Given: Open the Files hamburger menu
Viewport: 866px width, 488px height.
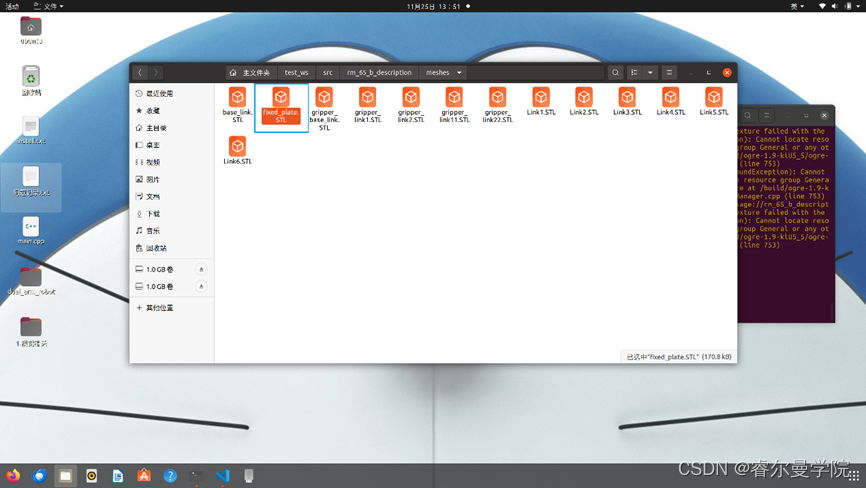Looking at the screenshot, I should point(669,72).
